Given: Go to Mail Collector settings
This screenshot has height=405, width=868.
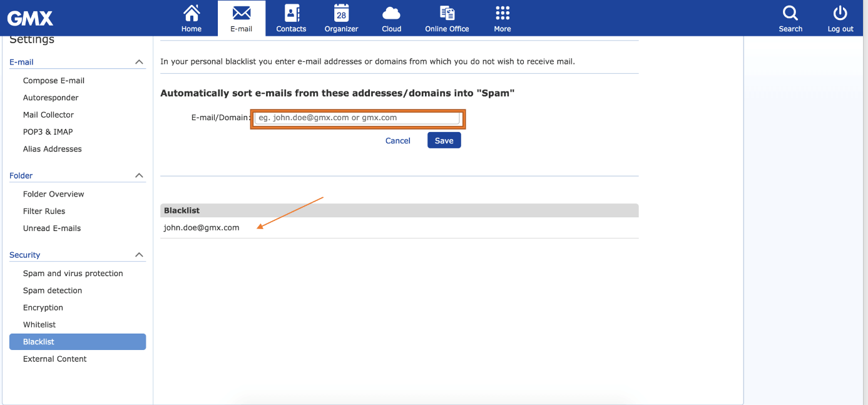Looking at the screenshot, I should pyautogui.click(x=48, y=115).
